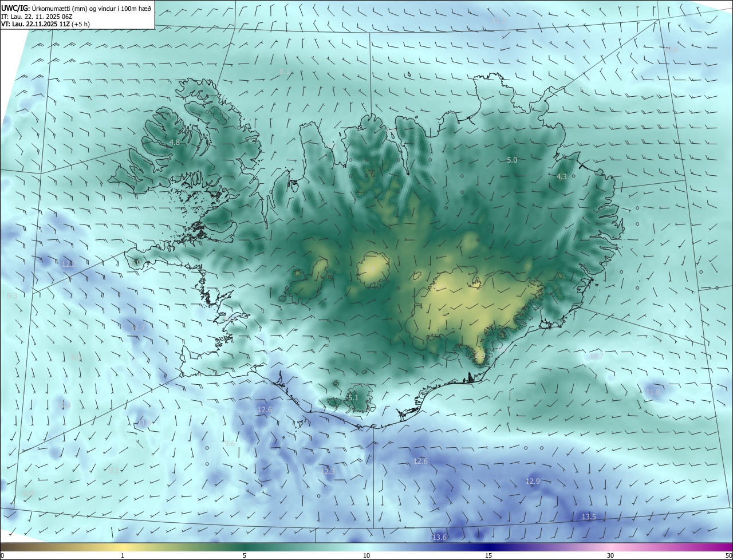733x560 pixels.
Task: Click the 13.6 value label
Action: (x=439, y=537)
